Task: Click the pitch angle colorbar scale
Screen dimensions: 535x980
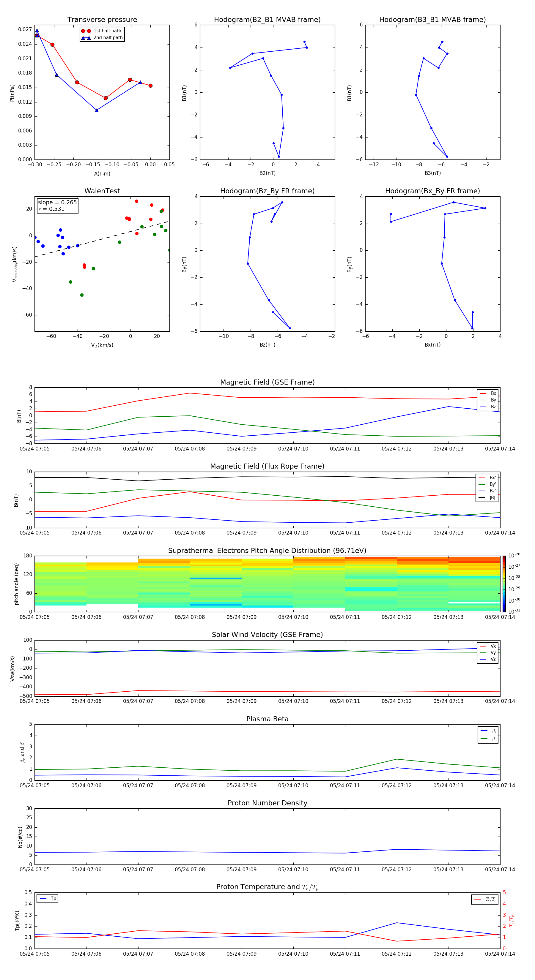Action: (x=504, y=584)
